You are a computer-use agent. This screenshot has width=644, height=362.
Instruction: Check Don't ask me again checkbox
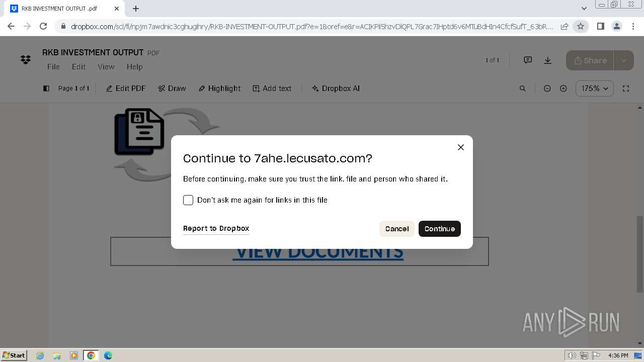[188, 200]
